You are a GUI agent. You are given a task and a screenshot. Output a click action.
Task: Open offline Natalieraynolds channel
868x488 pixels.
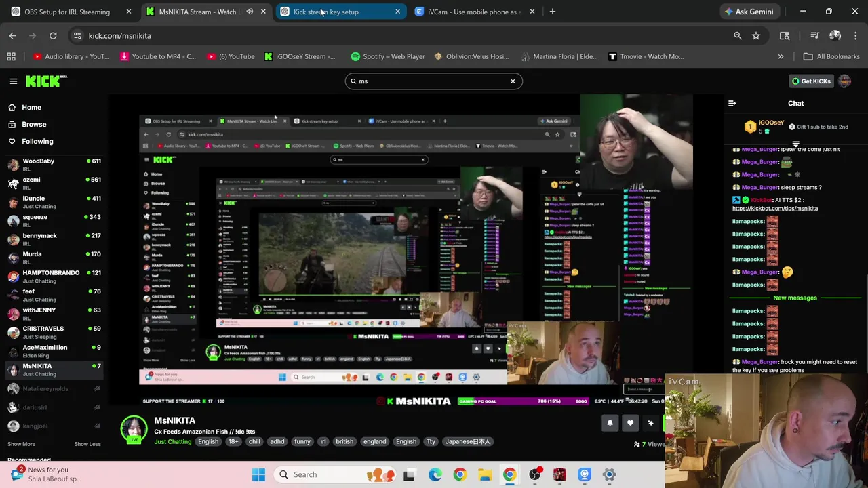[x=54, y=388]
